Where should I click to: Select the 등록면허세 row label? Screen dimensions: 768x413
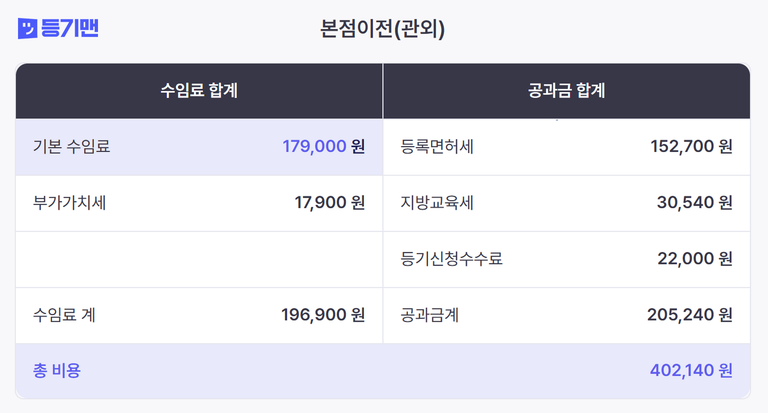click(x=437, y=147)
